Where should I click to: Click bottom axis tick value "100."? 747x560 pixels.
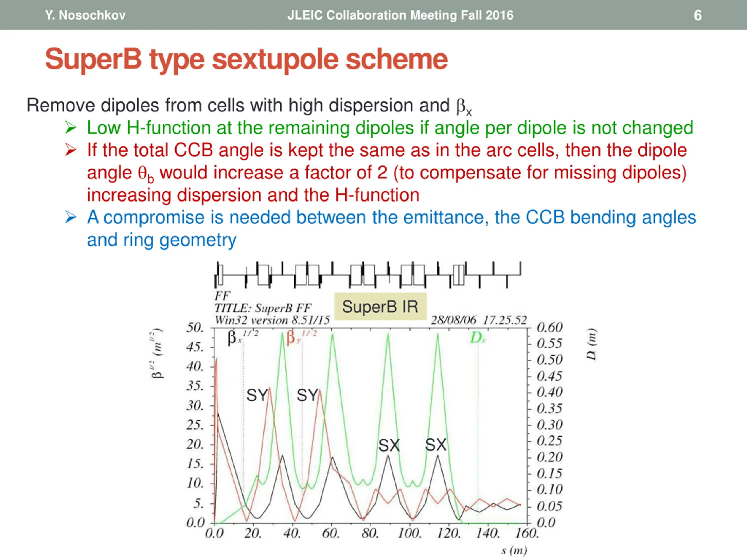409,533
